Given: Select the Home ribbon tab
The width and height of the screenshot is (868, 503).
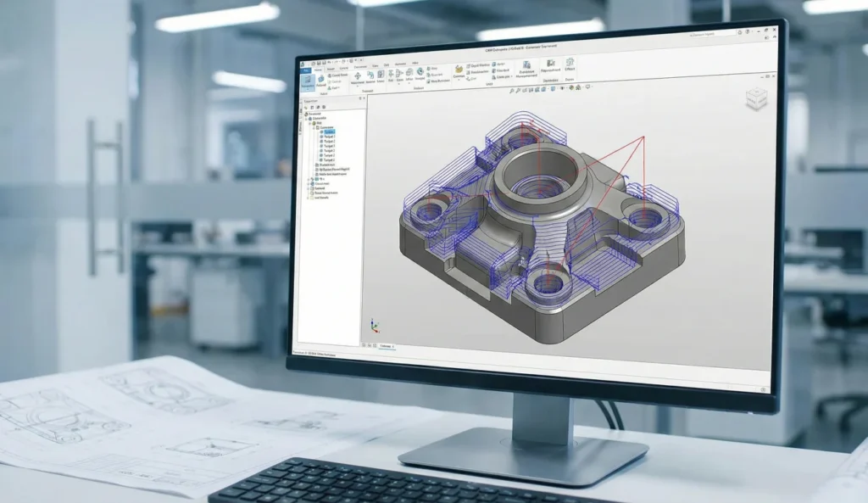Looking at the screenshot, I should pyautogui.click(x=318, y=70).
